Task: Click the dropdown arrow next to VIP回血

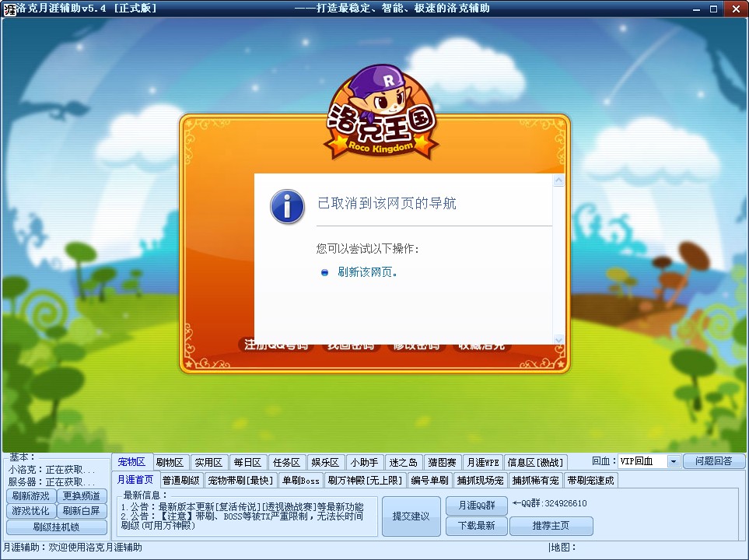Action: [x=673, y=461]
